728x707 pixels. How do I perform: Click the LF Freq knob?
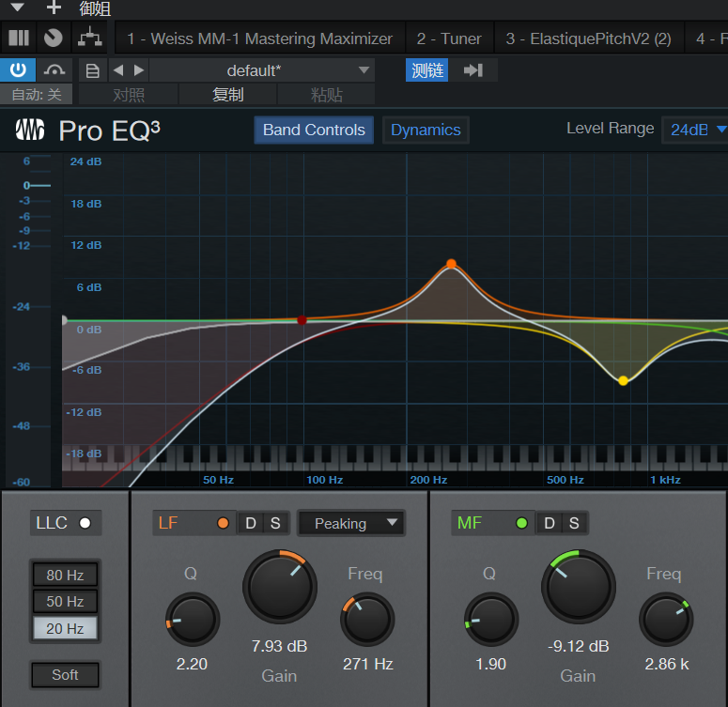coord(367,619)
